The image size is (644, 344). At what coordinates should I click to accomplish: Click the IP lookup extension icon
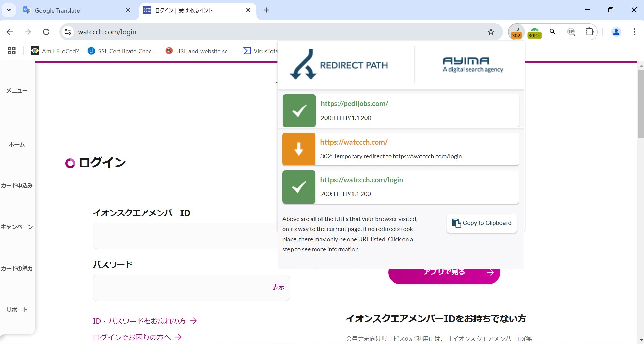[571, 32]
